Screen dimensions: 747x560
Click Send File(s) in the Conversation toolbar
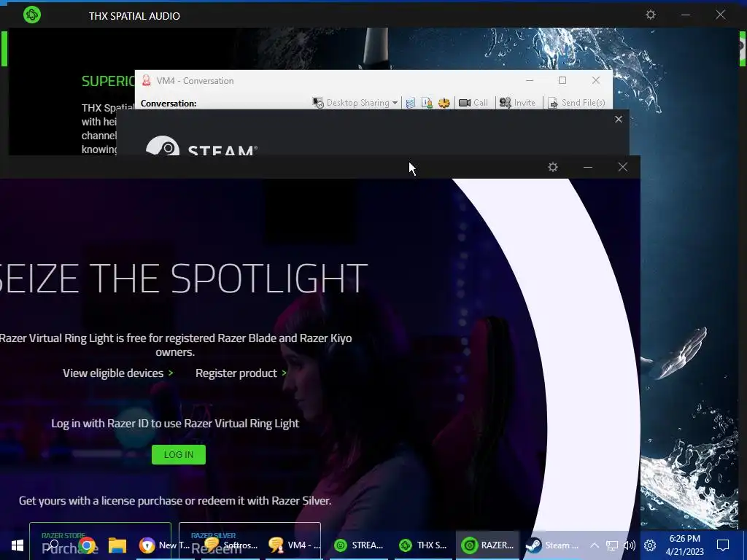pos(576,103)
